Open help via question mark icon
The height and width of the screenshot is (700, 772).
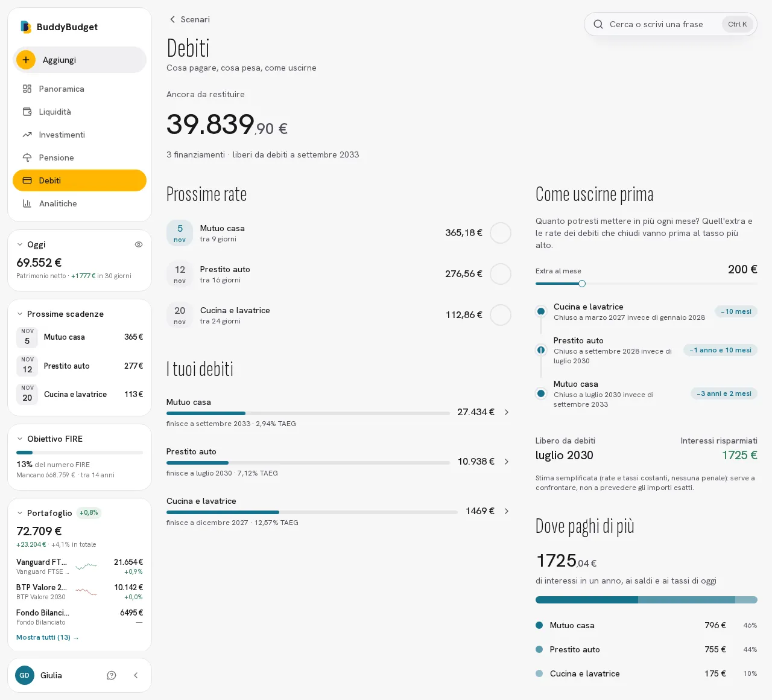[112, 675]
